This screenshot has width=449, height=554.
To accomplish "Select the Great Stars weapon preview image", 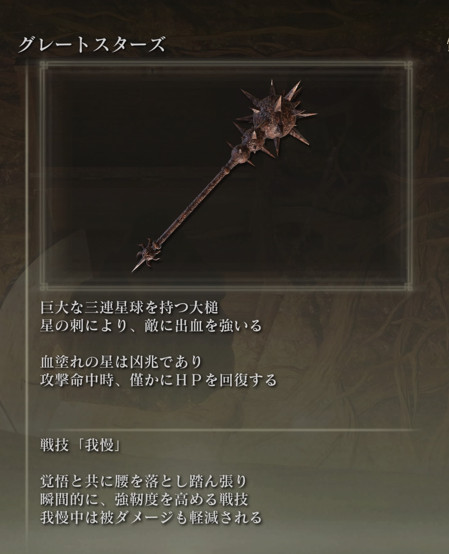I will click(x=226, y=175).
